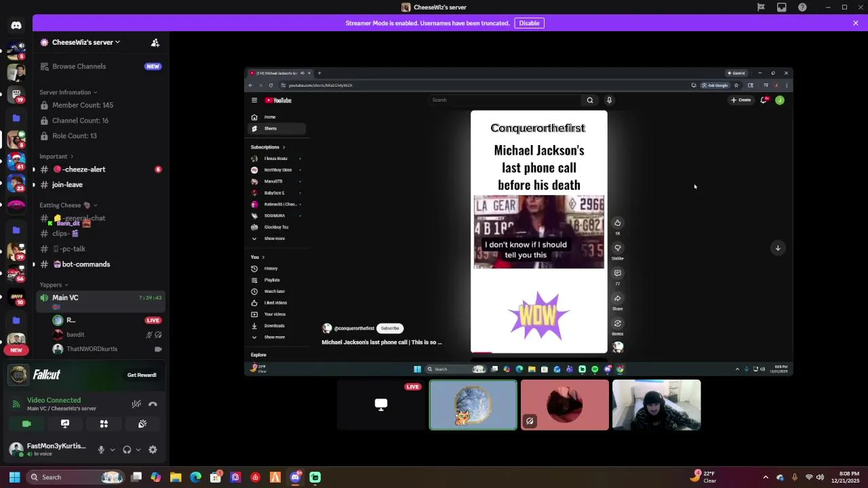Open the Discord inbox icon in title bar
Screen dimensions: 868x488
tap(782, 7)
